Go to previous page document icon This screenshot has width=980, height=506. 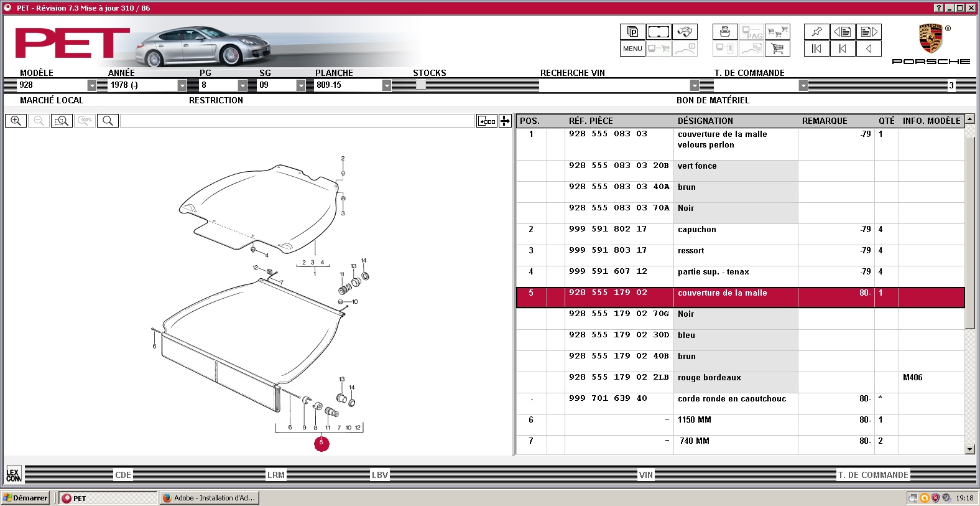tap(843, 32)
